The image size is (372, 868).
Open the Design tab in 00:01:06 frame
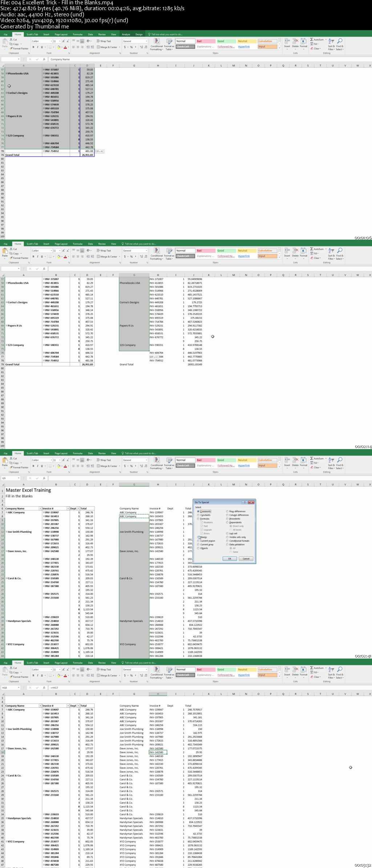click(139, 35)
